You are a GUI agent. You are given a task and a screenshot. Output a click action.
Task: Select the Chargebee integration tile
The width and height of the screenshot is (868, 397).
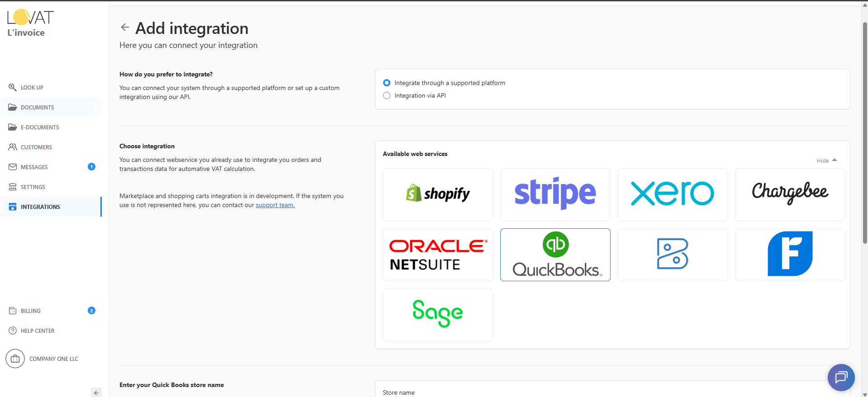(x=790, y=194)
